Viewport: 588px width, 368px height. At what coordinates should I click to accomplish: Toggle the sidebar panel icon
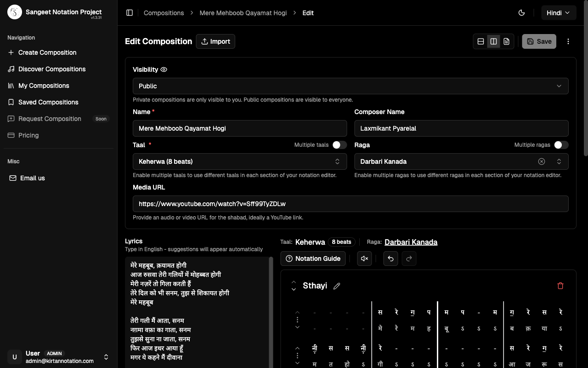(x=130, y=13)
